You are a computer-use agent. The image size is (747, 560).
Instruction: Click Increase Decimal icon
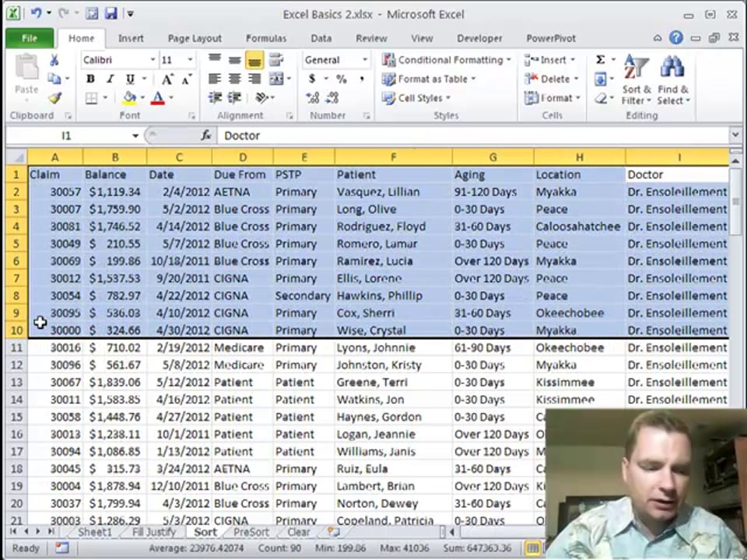(x=313, y=98)
